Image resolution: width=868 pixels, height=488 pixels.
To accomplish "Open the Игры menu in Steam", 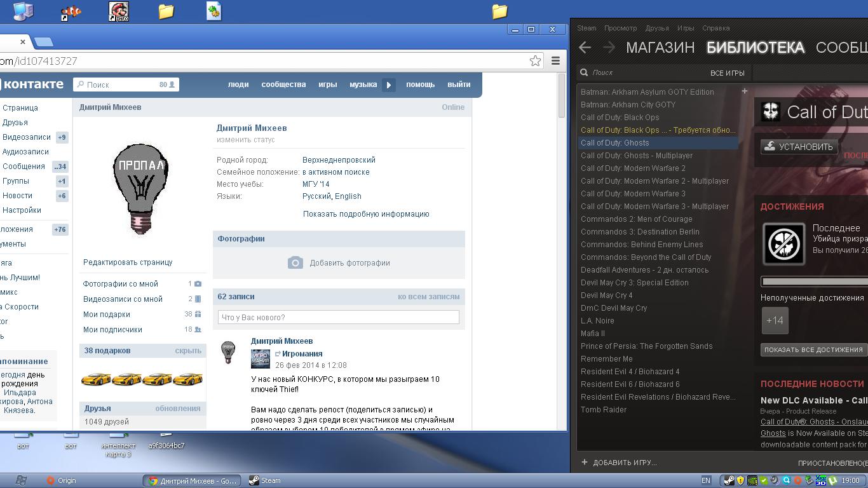I will pos(686,28).
